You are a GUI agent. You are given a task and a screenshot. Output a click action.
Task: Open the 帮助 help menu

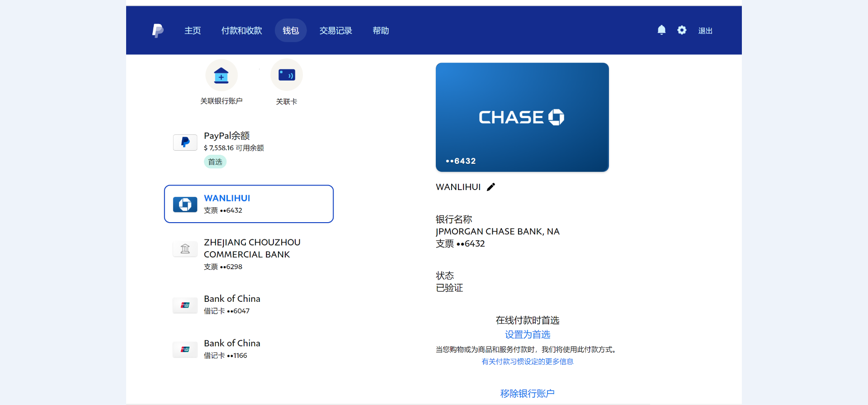tap(381, 31)
